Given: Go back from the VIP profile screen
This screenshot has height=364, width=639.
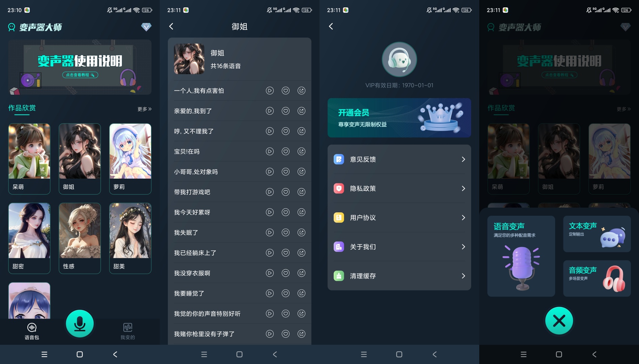Looking at the screenshot, I should 331,26.
